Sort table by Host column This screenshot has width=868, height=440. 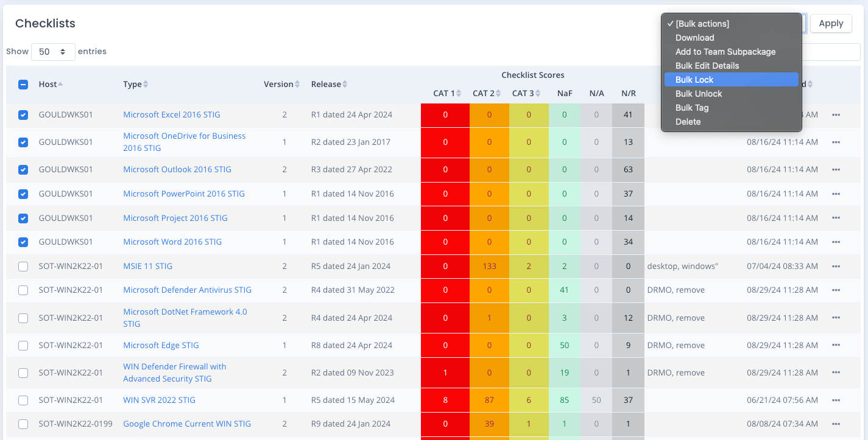(51, 84)
